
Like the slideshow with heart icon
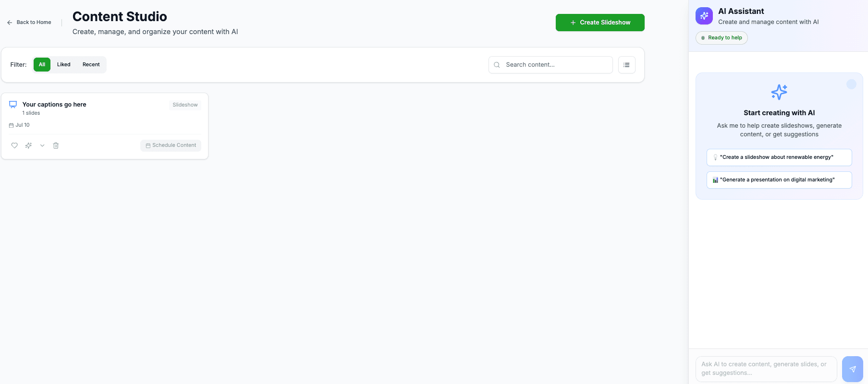[x=14, y=145]
